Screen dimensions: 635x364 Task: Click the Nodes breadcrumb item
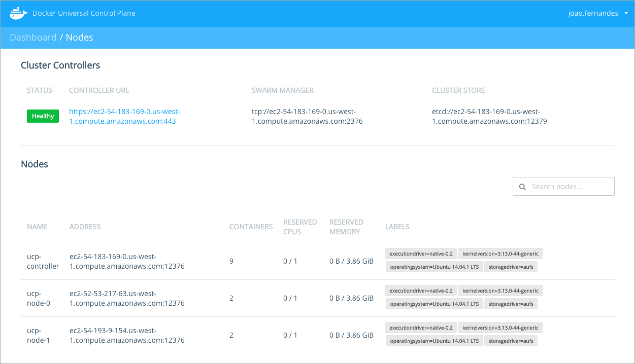[x=79, y=38]
